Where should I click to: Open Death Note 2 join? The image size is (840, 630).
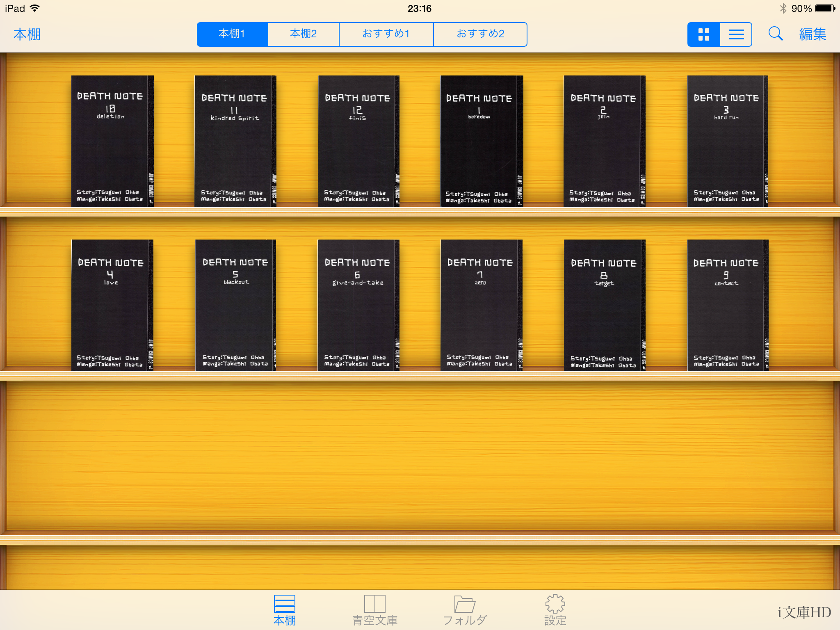click(x=605, y=141)
